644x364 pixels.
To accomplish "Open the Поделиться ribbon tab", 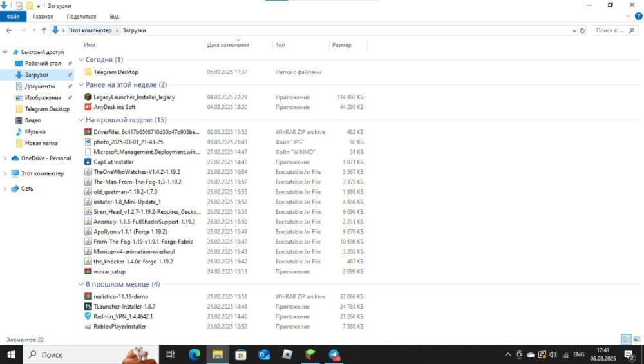I will pyautogui.click(x=81, y=17).
